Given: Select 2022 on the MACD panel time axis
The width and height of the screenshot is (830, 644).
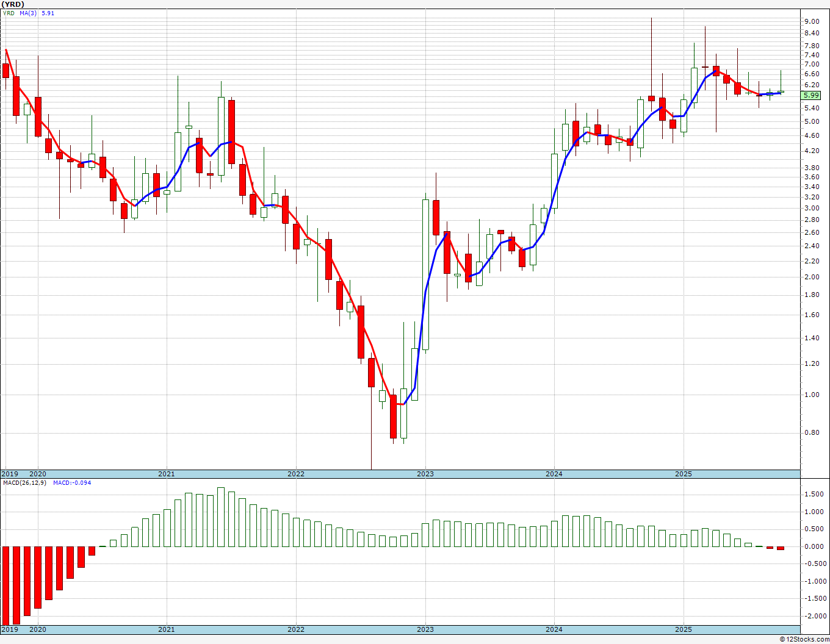Looking at the screenshot, I should 296,629.
